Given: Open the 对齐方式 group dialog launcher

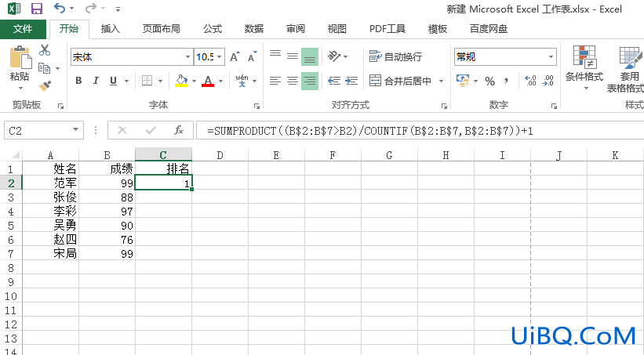Looking at the screenshot, I should (444, 107).
